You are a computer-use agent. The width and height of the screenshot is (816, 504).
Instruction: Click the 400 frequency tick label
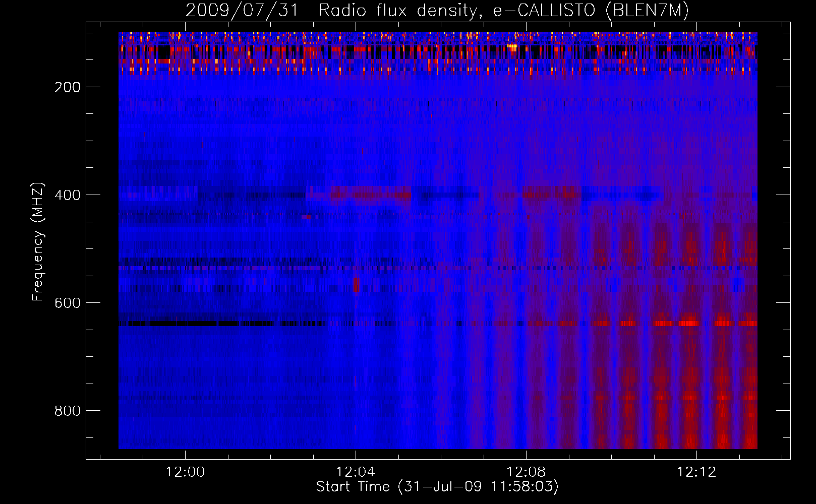click(68, 195)
